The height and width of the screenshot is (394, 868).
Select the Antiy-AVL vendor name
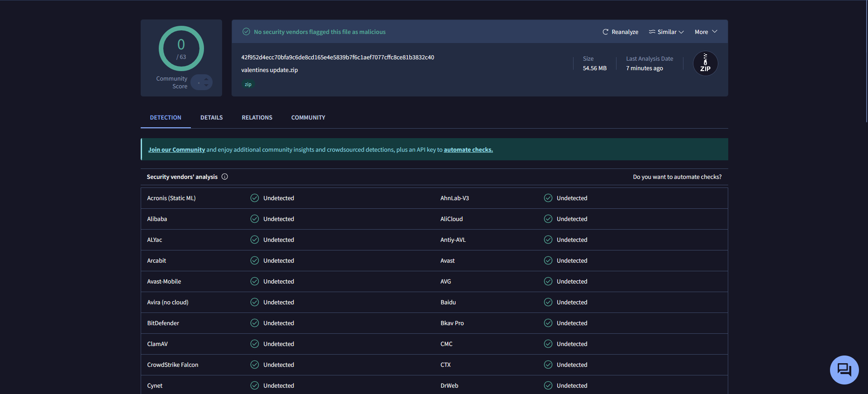[x=453, y=240]
